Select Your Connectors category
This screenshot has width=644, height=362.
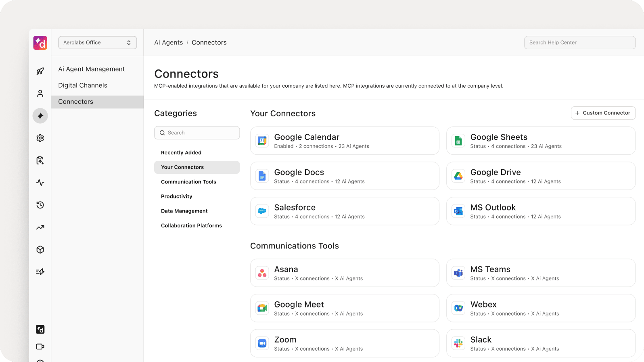click(197, 167)
